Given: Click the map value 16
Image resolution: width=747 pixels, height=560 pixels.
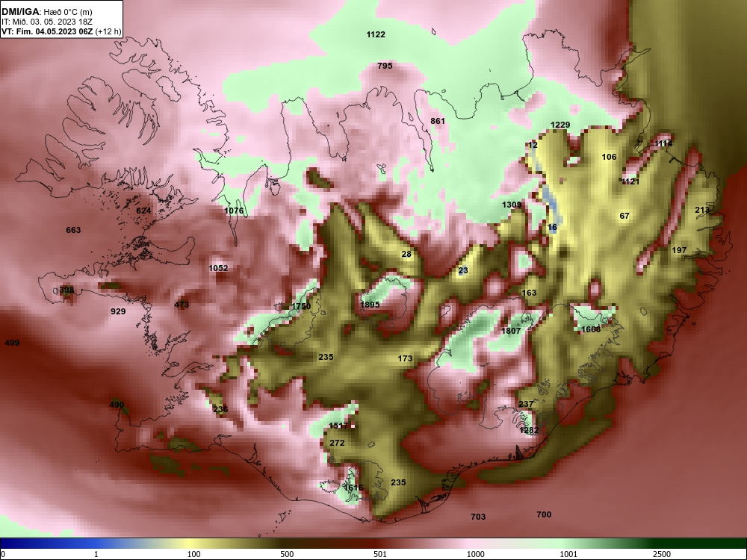Looking at the screenshot, I should (552, 227).
